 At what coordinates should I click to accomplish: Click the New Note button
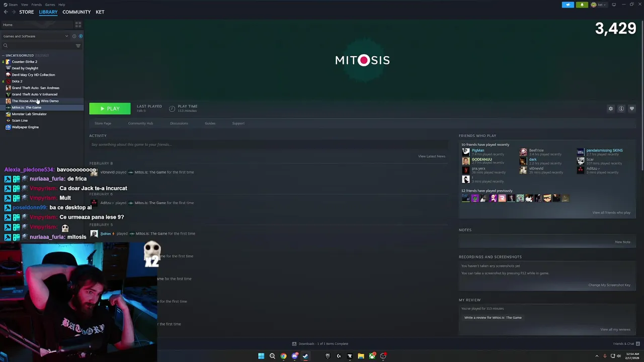click(622, 242)
